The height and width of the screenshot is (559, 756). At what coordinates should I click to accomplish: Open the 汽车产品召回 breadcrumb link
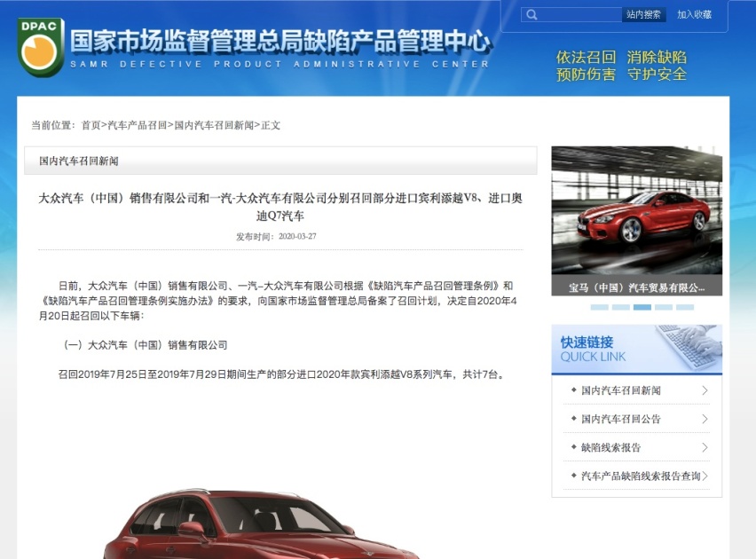[x=137, y=125]
